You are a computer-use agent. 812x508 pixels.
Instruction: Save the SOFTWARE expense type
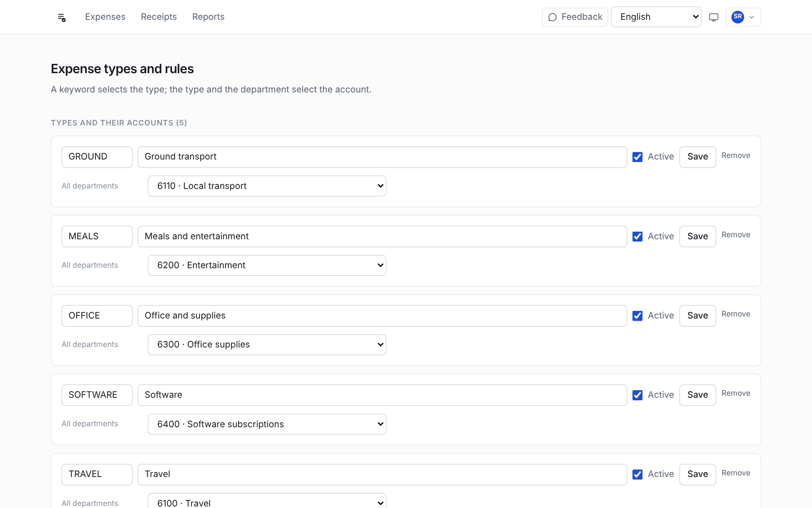[697, 395]
